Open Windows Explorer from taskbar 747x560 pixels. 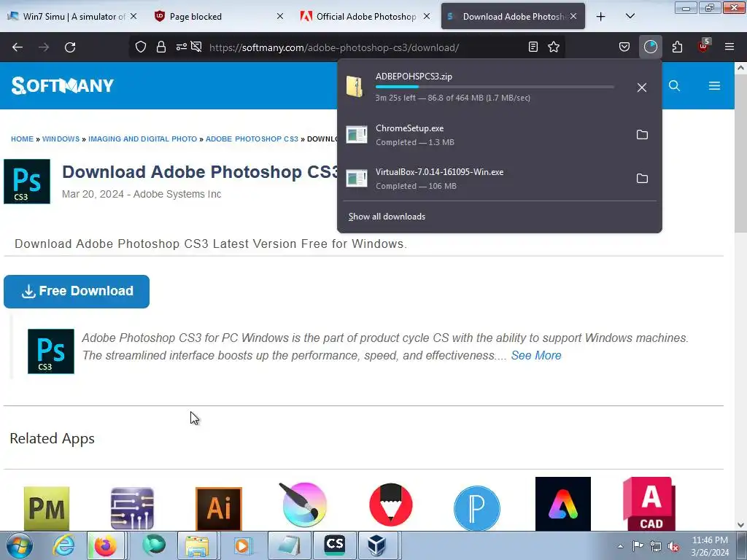pos(197,545)
